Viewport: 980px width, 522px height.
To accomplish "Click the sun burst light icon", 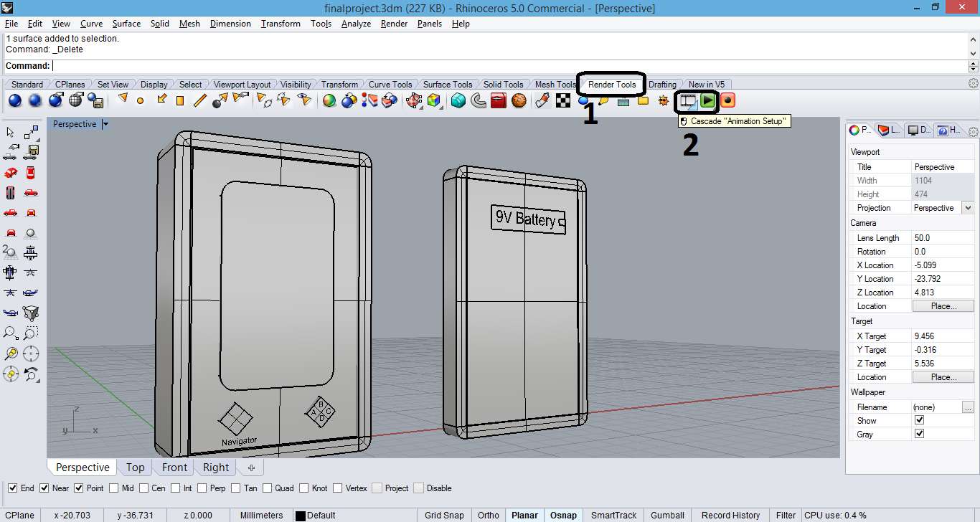I will [x=663, y=101].
